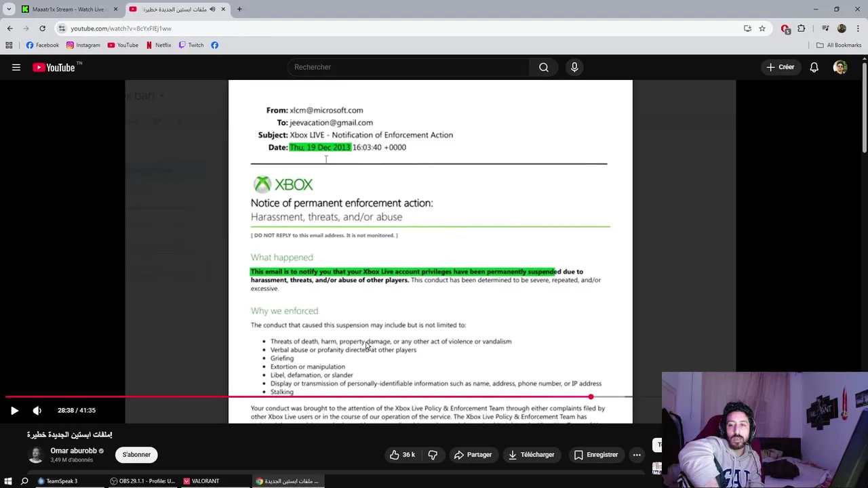
Task: Open the media controls icon
Action: point(825,28)
